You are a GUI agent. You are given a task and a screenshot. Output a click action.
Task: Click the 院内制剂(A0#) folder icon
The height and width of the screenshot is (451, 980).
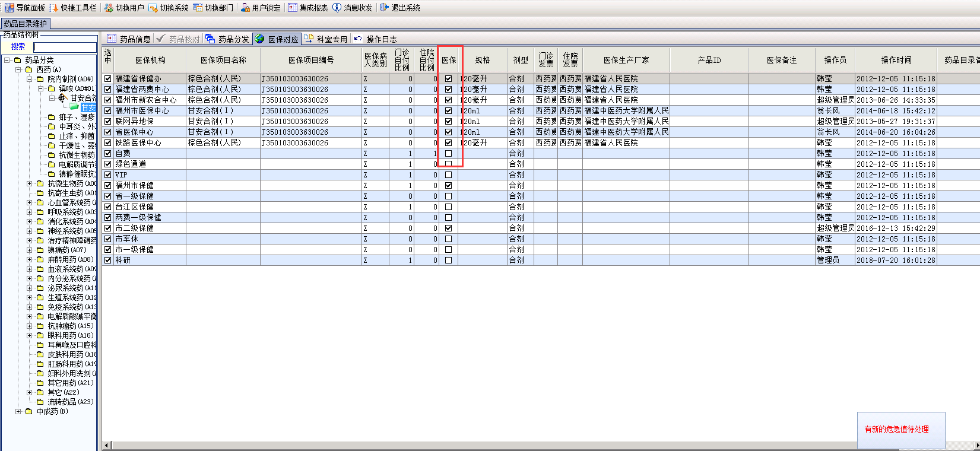point(40,79)
